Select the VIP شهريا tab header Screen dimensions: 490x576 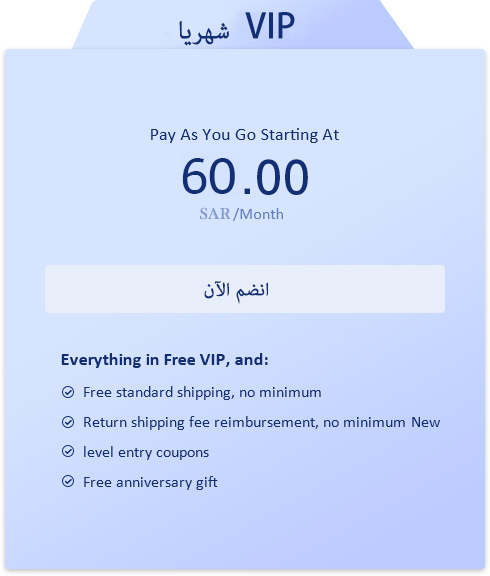242,25
